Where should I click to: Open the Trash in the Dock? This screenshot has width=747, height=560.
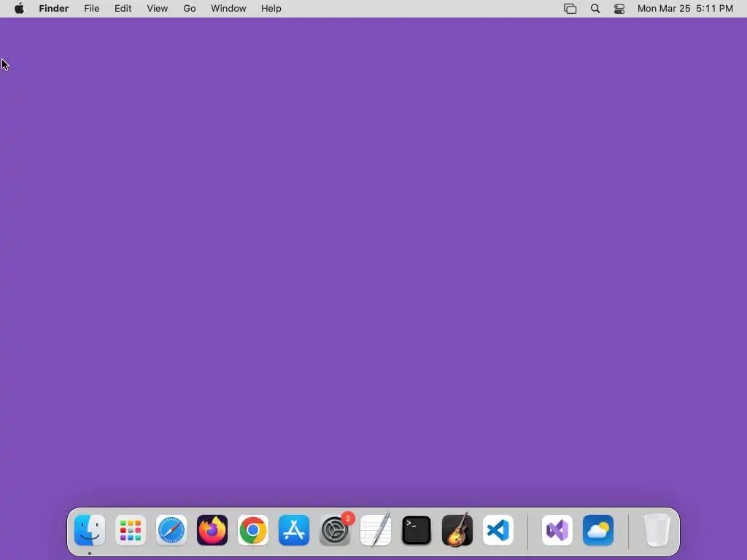click(657, 530)
